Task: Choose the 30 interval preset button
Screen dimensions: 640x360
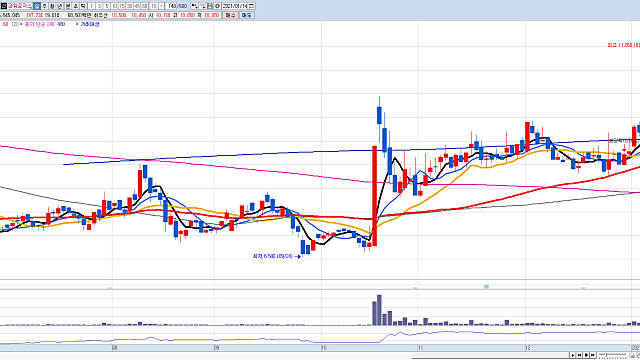Action: pos(129,6)
